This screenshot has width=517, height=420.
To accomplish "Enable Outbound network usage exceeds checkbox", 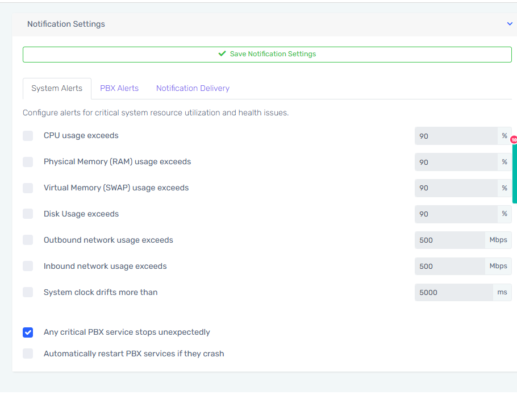I will [x=28, y=240].
